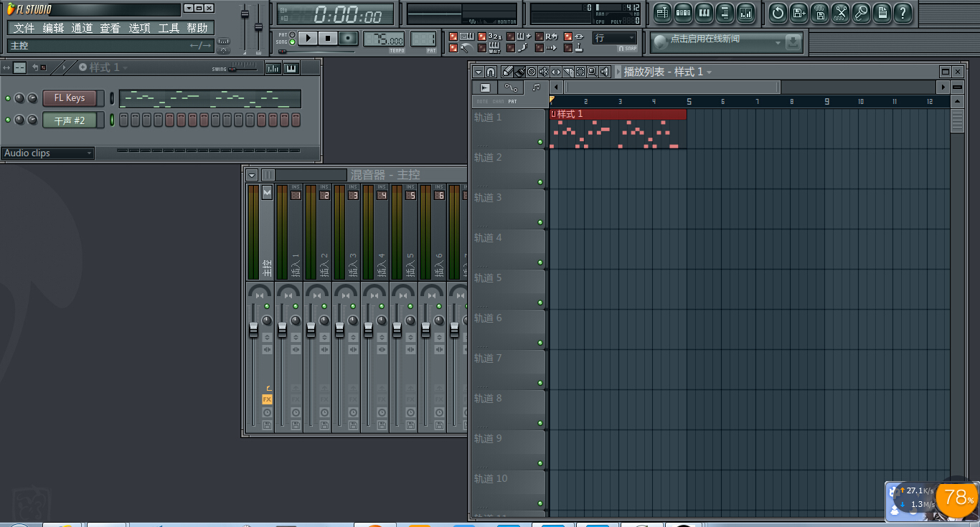Screen dimensions: 980x527
Task: Open the piano roll view button
Action: tap(704, 12)
